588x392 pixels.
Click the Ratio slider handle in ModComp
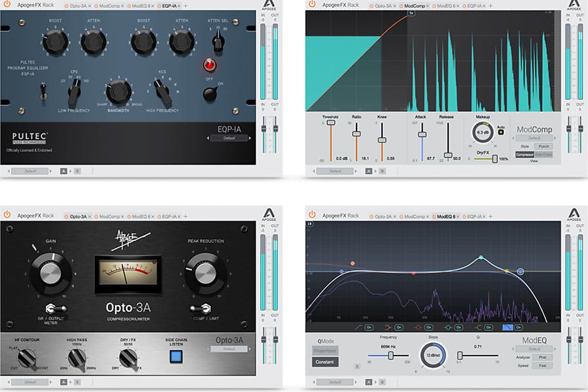tap(356, 134)
